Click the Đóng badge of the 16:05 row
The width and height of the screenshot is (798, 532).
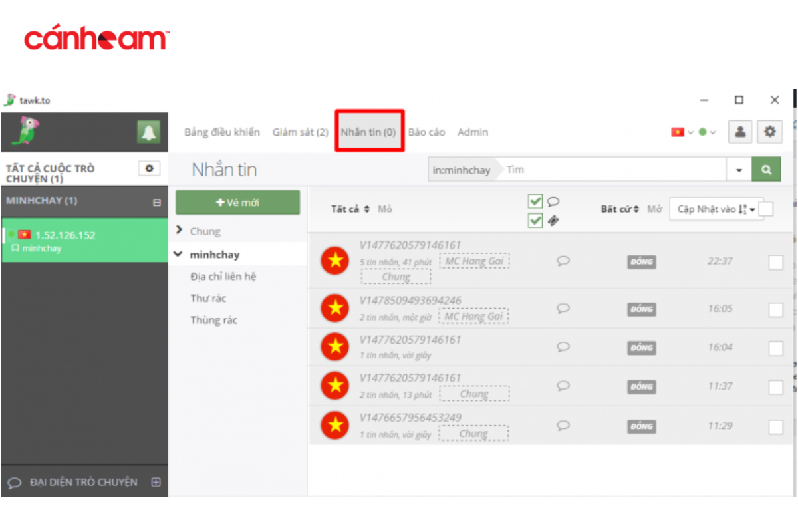pos(641,309)
